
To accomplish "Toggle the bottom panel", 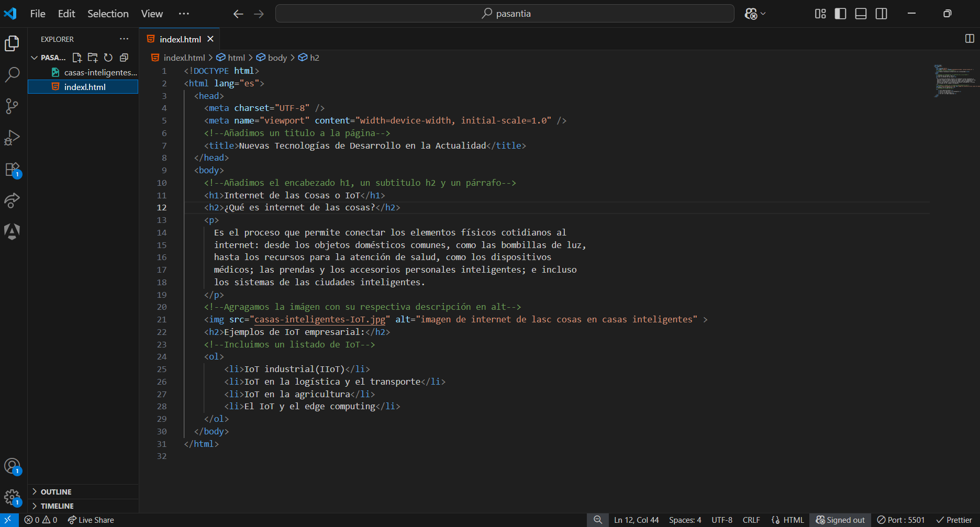I will tap(861, 14).
